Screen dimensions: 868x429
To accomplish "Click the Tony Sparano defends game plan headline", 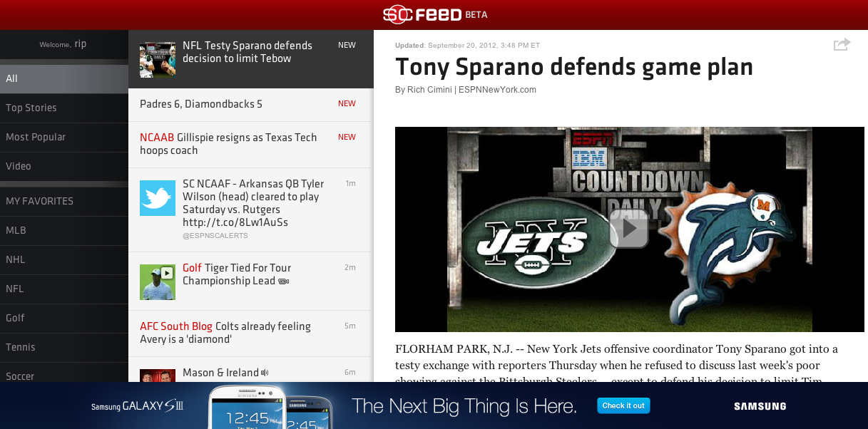I will pyautogui.click(x=574, y=67).
